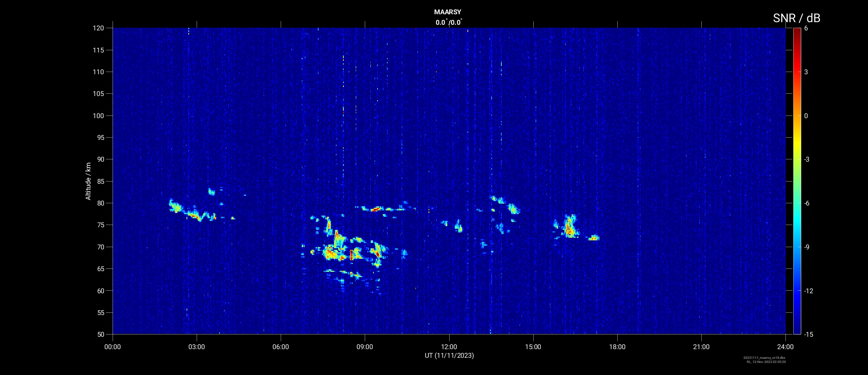868x375 pixels.
Task: Click the SNR colorbar gradient
Action: pyautogui.click(x=797, y=181)
